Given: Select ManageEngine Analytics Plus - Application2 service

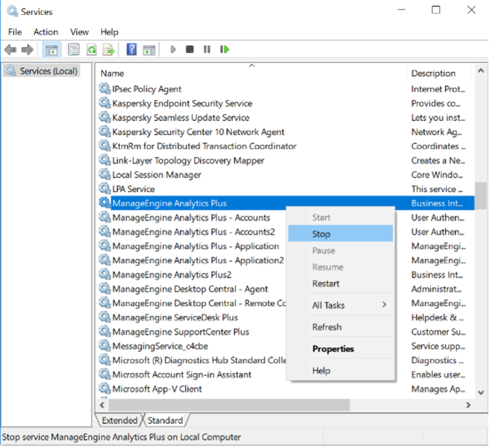Looking at the screenshot, I should pos(198,260).
